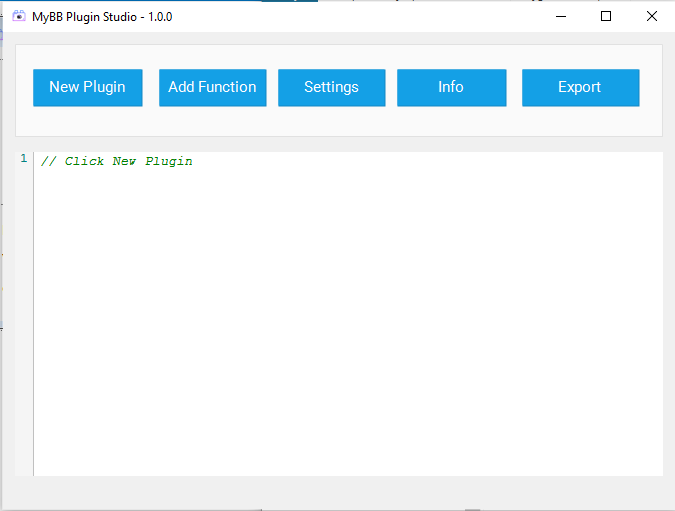Click the 'MyBB Plugin Studio - 1.0.0' title text

click(x=102, y=16)
